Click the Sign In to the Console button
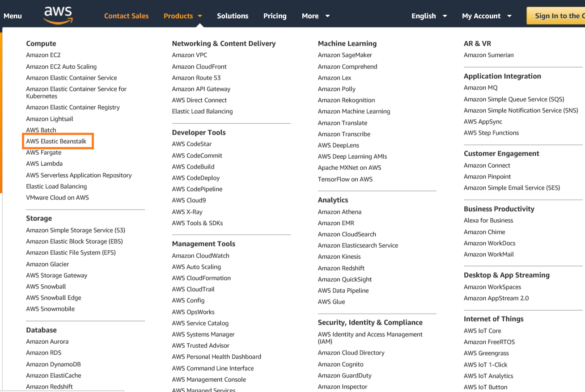The height and width of the screenshot is (392, 585). [x=559, y=15]
